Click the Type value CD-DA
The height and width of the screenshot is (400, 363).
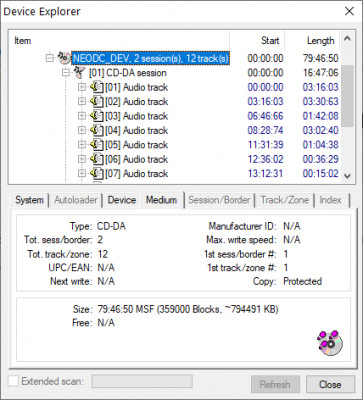point(111,226)
